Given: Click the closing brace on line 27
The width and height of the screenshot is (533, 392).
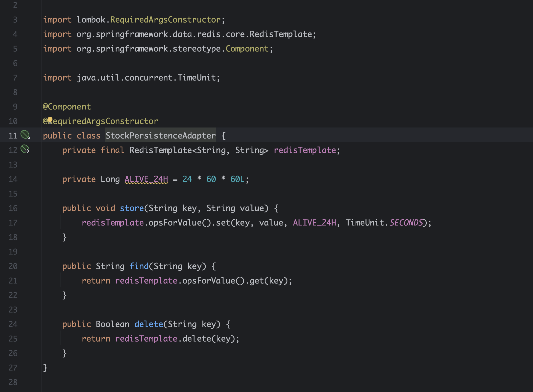Looking at the screenshot, I should (45, 367).
